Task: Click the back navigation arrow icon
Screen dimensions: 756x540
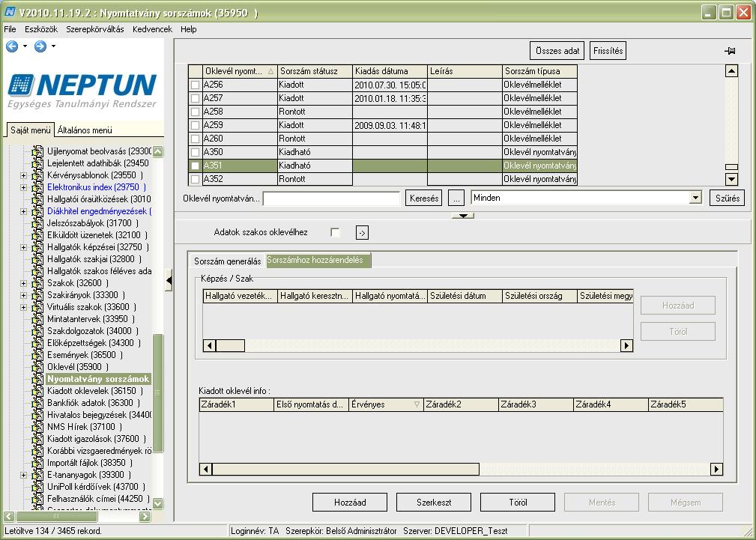Action: [x=11, y=46]
